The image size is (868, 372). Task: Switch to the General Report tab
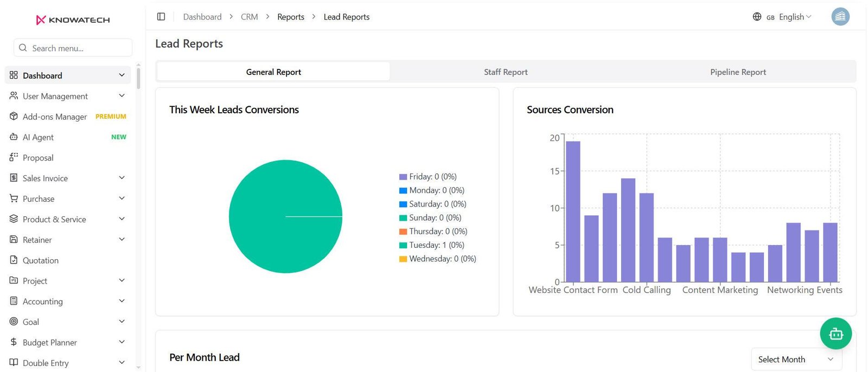273,72
